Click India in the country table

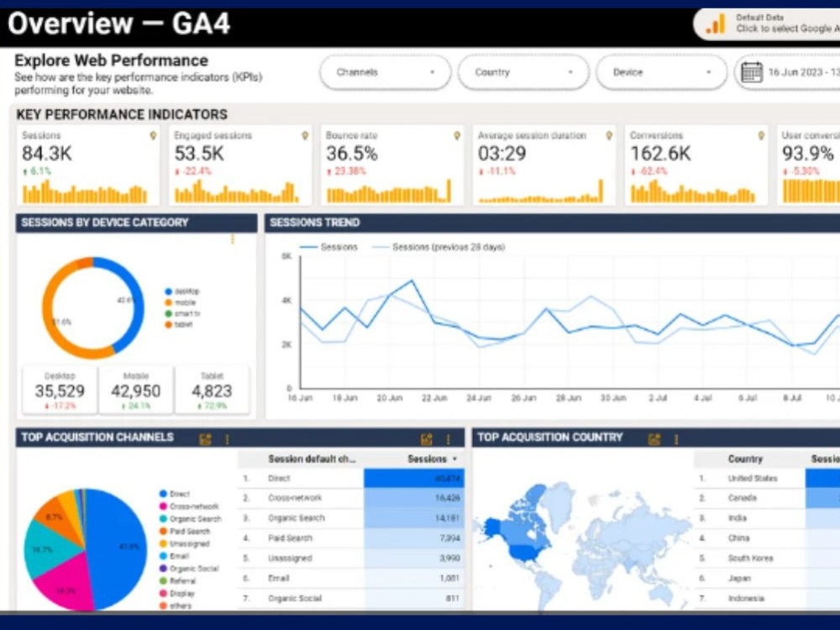tap(738, 518)
